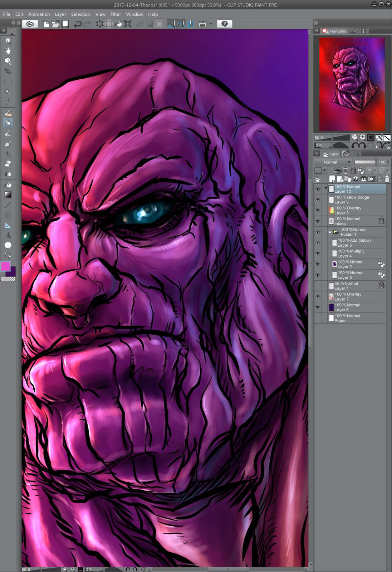The image size is (392, 572).
Task: Open toolbar display options dropdown arrow
Action: (211, 24)
